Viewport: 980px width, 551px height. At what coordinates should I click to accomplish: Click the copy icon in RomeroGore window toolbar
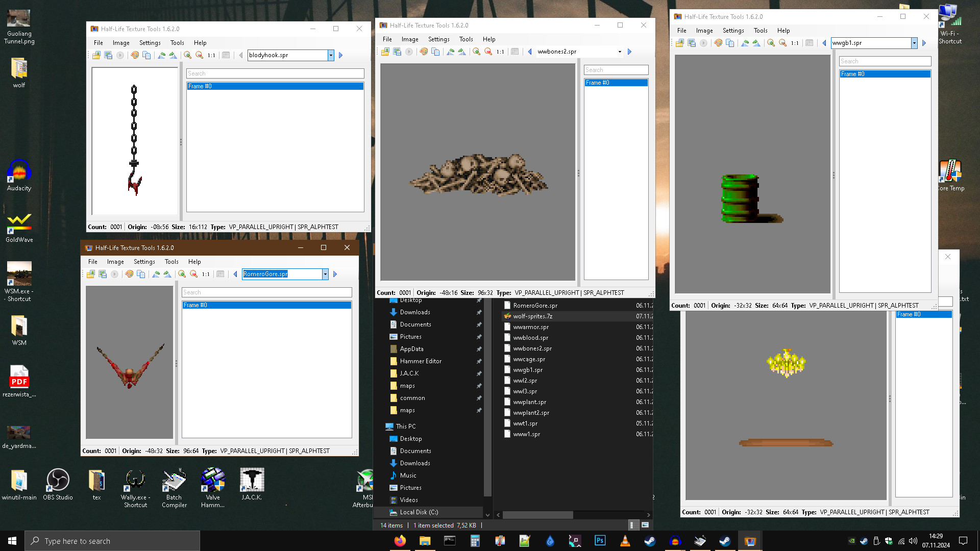pyautogui.click(x=141, y=274)
